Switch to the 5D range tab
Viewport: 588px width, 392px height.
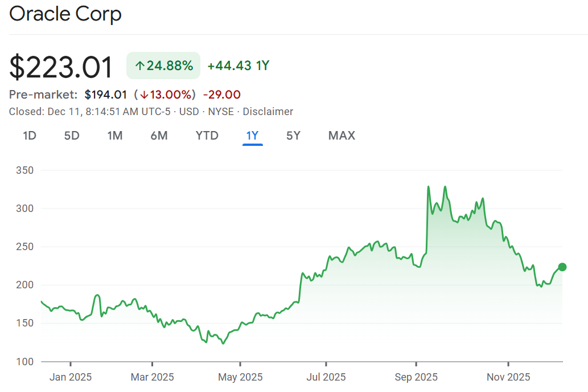[72, 136]
